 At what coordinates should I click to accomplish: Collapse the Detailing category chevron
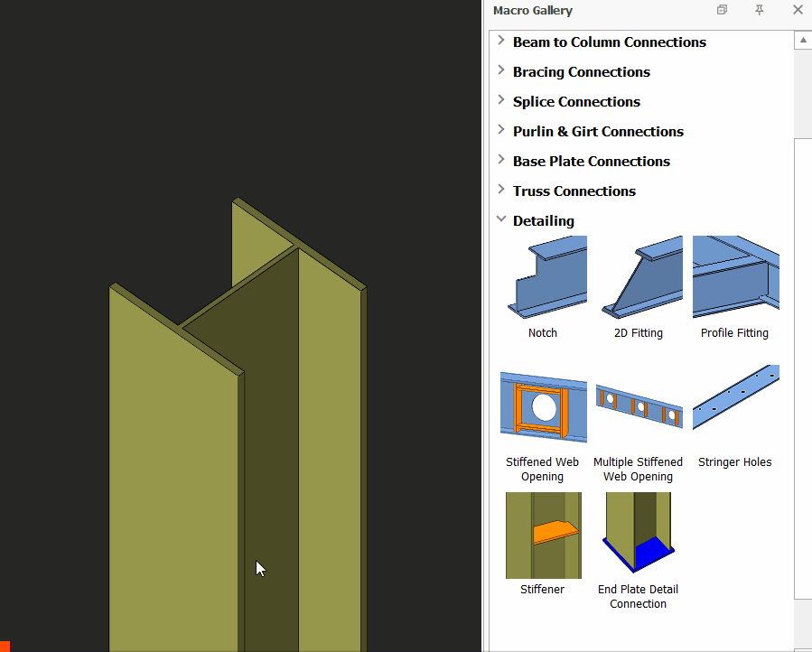(x=501, y=219)
